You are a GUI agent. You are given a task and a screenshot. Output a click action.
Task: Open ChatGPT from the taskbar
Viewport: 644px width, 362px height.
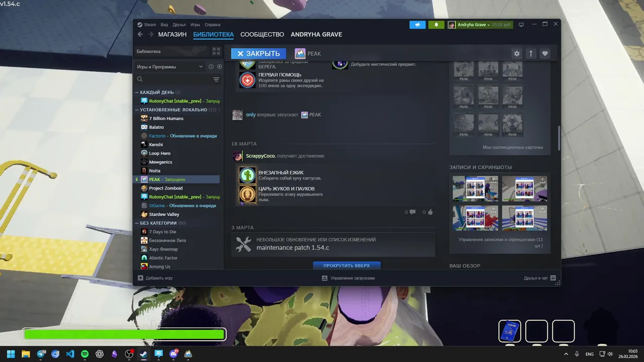100,354
